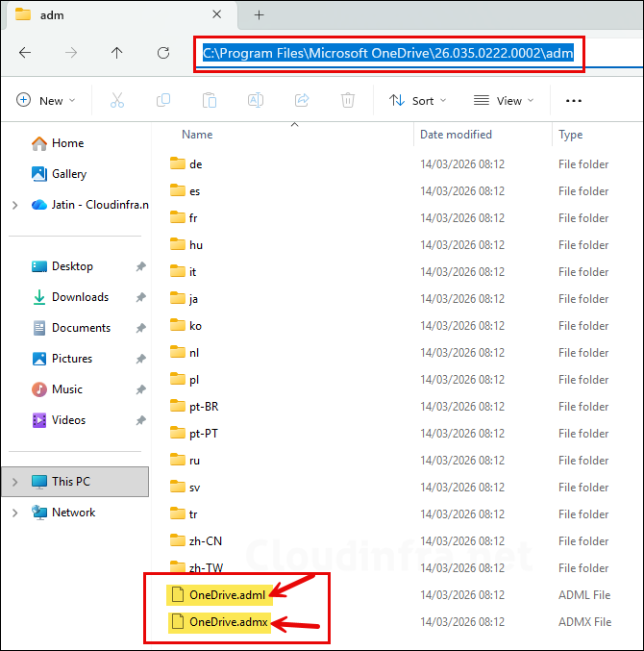The height and width of the screenshot is (651, 644).
Task: Sort by the Type column header
Action: 570,135
